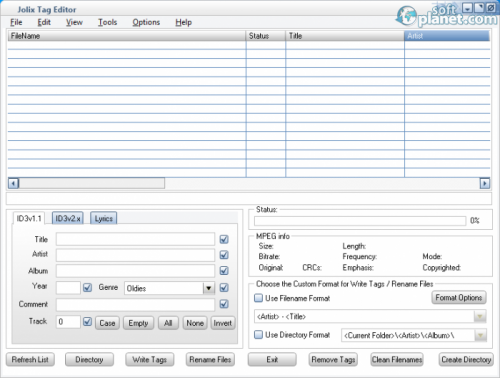Toggle the Title field checkbox
The width and height of the screenshot is (500, 378).
point(224,239)
